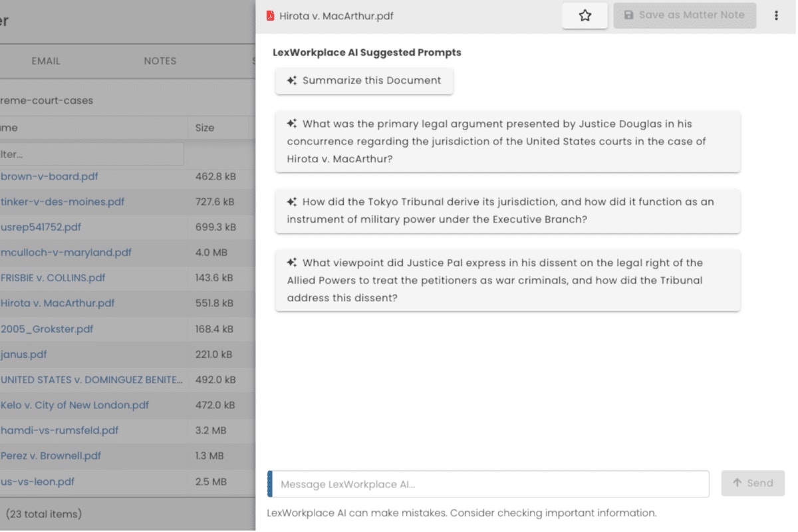Viewport: 798px width, 532px height.
Task: Open the three-dot more options menu
Action: [776, 15]
